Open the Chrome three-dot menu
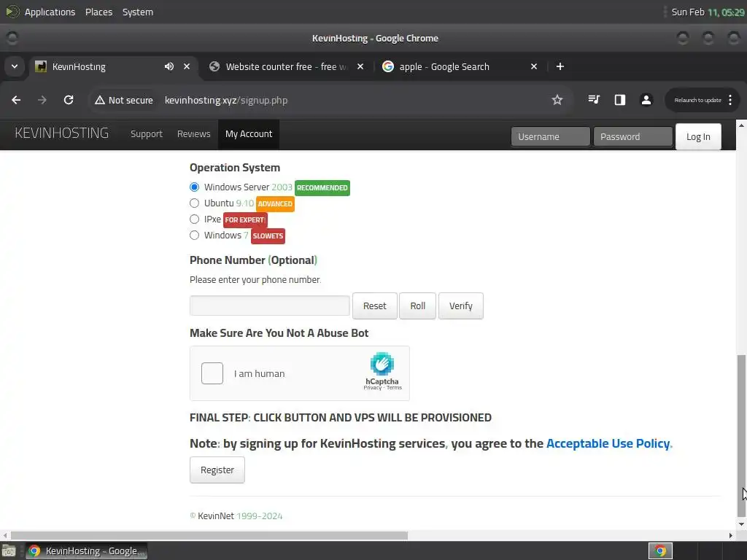 point(730,100)
